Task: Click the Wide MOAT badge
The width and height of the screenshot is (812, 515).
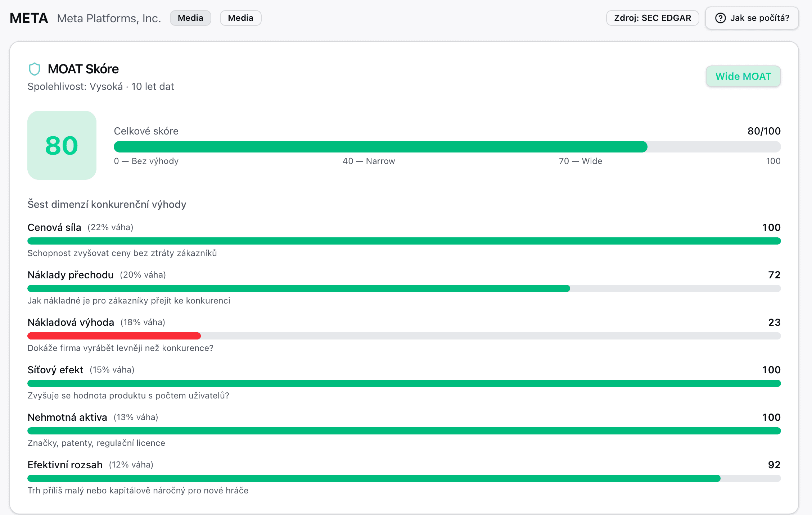Action: point(743,76)
